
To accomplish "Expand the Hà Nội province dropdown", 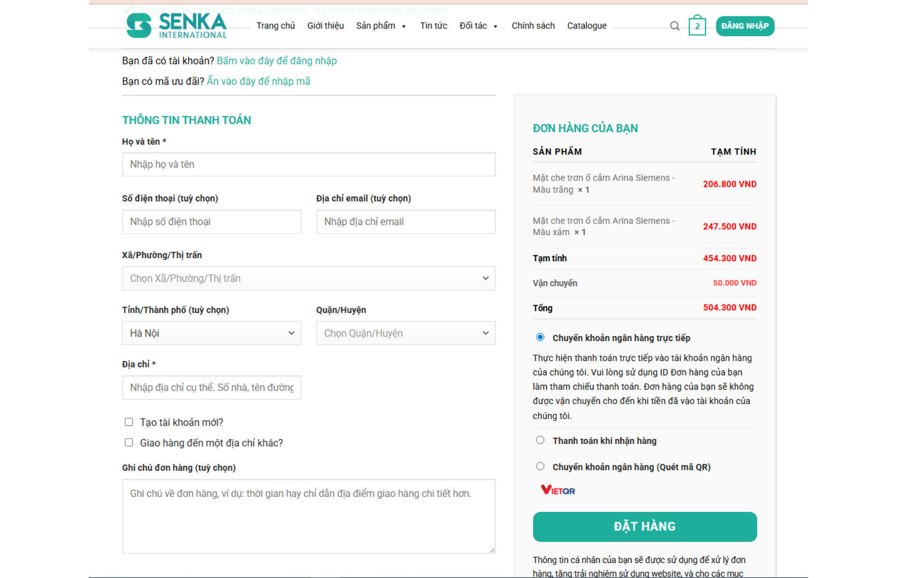I will [x=211, y=333].
